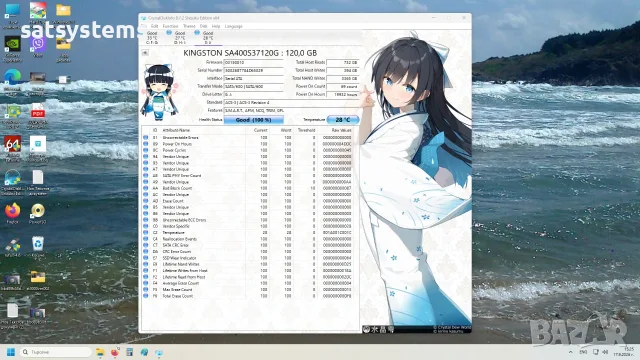Click the previous disk arrow button

coord(145,53)
